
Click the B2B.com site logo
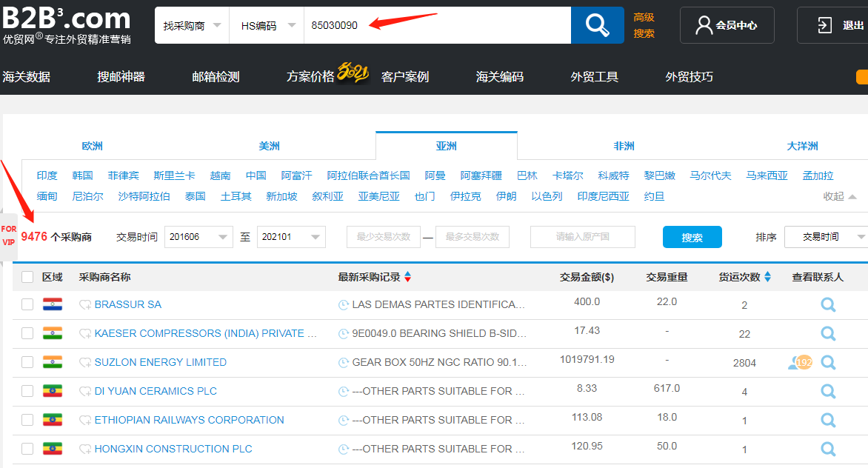click(x=67, y=25)
